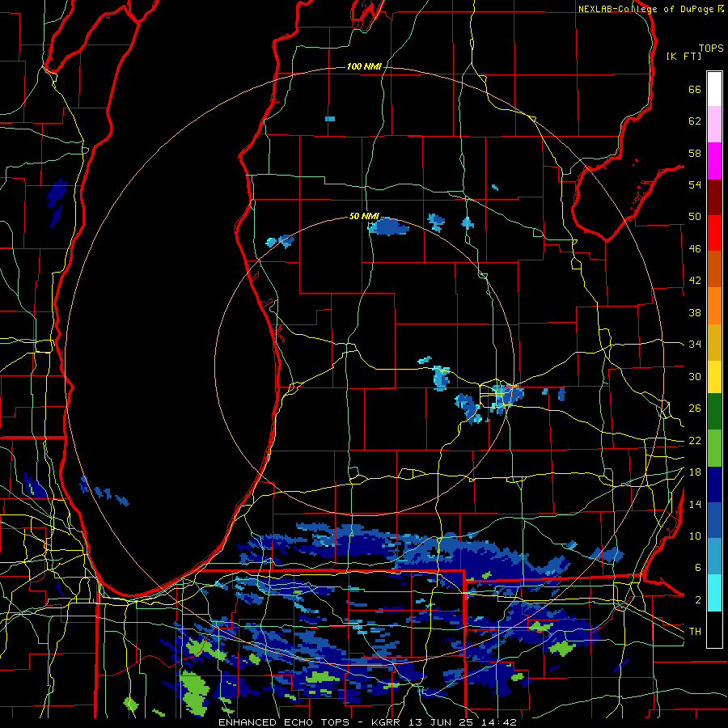Click the '30' legend label
728x728 pixels.
coord(695,376)
